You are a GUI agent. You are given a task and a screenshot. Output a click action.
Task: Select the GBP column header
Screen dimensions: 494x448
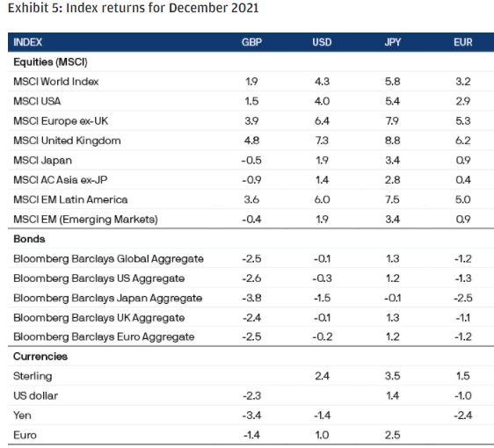click(251, 42)
